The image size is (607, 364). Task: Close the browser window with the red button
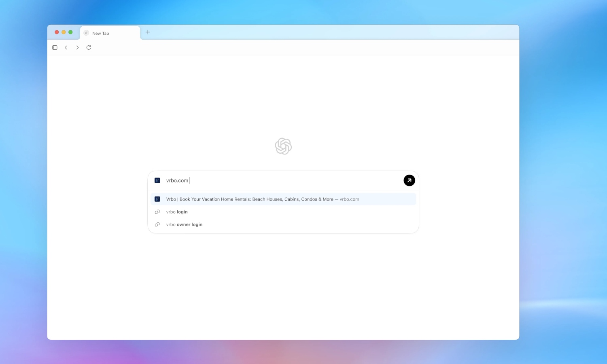point(57,32)
